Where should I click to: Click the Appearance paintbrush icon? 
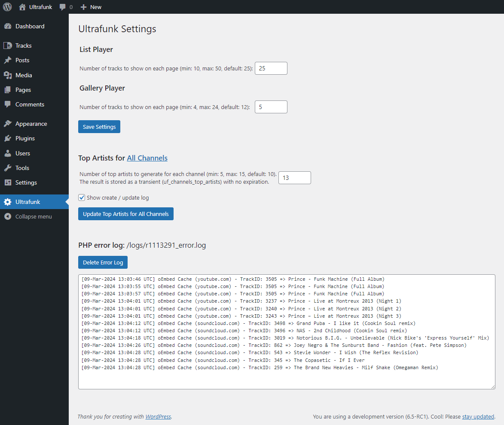coord(8,124)
